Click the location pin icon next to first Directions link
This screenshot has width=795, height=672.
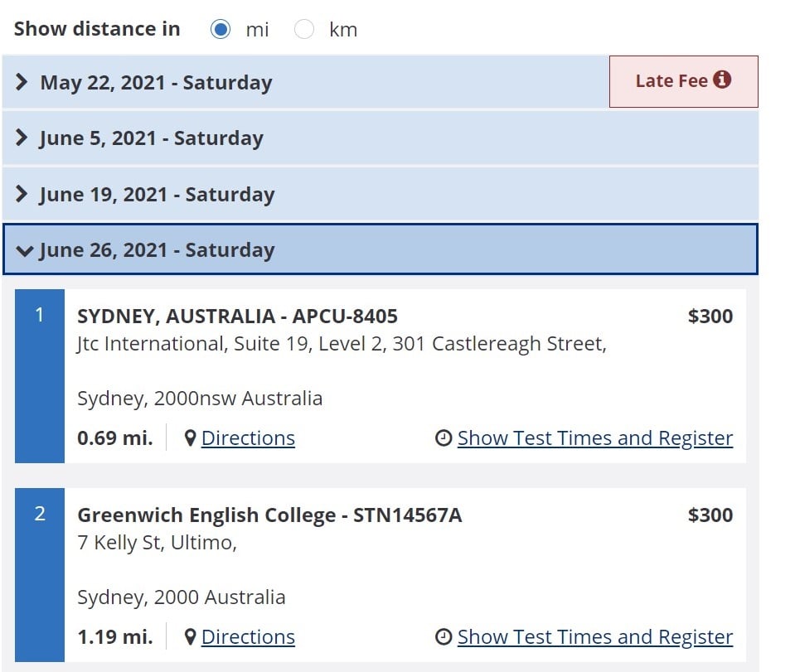tap(192, 438)
